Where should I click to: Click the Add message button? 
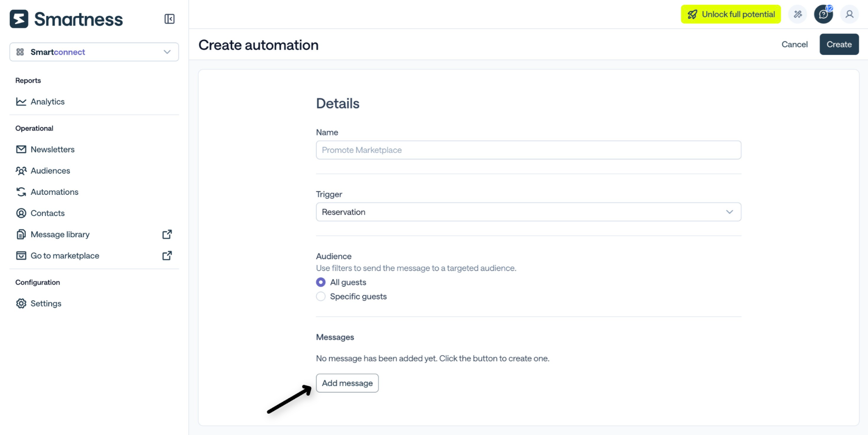(x=347, y=383)
